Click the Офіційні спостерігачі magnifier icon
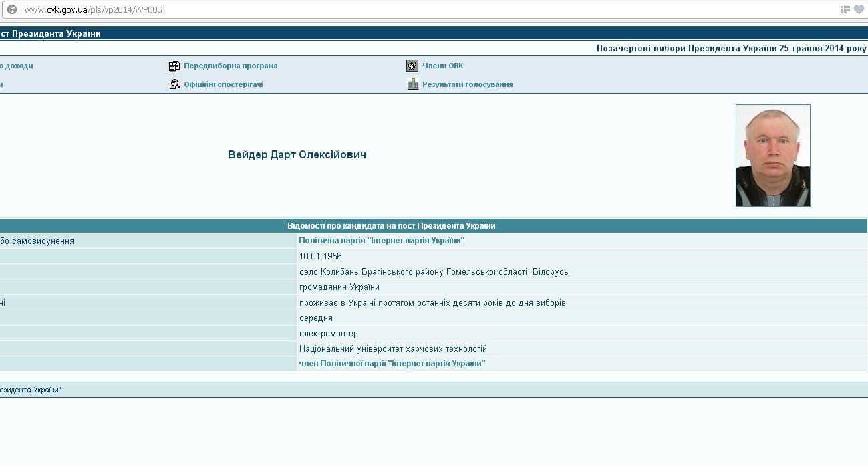 pos(174,84)
